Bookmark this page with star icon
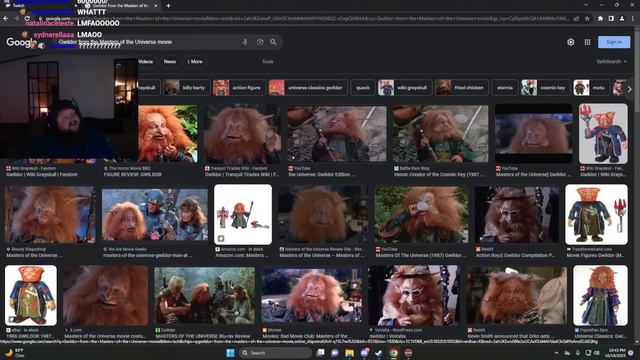The image size is (640, 360). [587, 18]
